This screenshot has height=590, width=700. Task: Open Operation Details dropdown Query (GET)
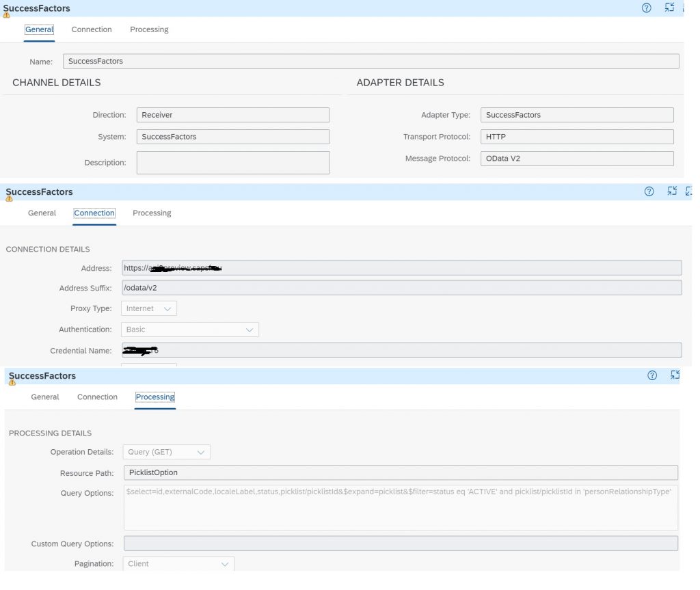coord(167,452)
